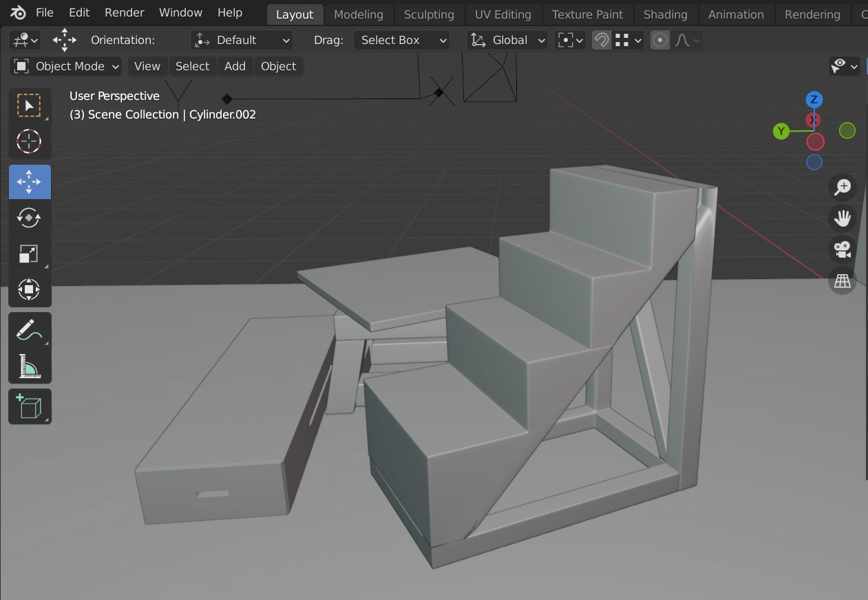Switch to the Rendering workspace tab
868x600 pixels.
pos(812,14)
